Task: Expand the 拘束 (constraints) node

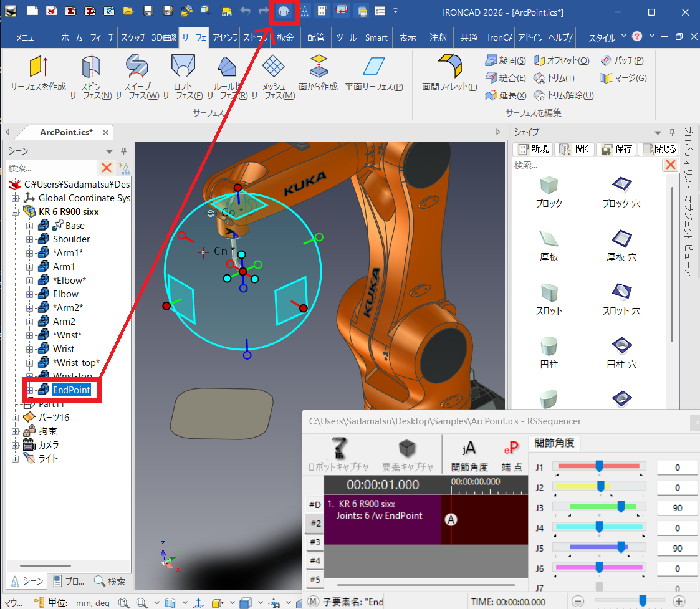Action: [15, 431]
